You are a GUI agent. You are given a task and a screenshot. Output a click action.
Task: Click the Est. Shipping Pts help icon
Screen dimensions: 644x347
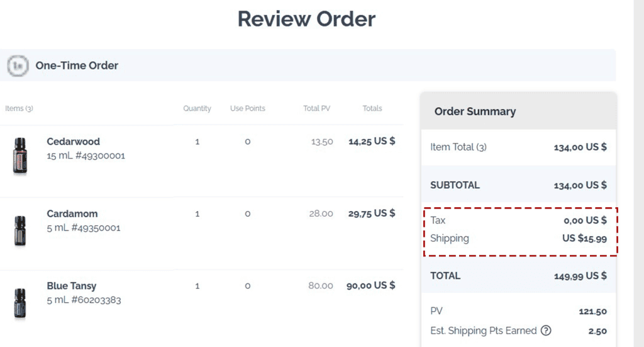tap(546, 331)
